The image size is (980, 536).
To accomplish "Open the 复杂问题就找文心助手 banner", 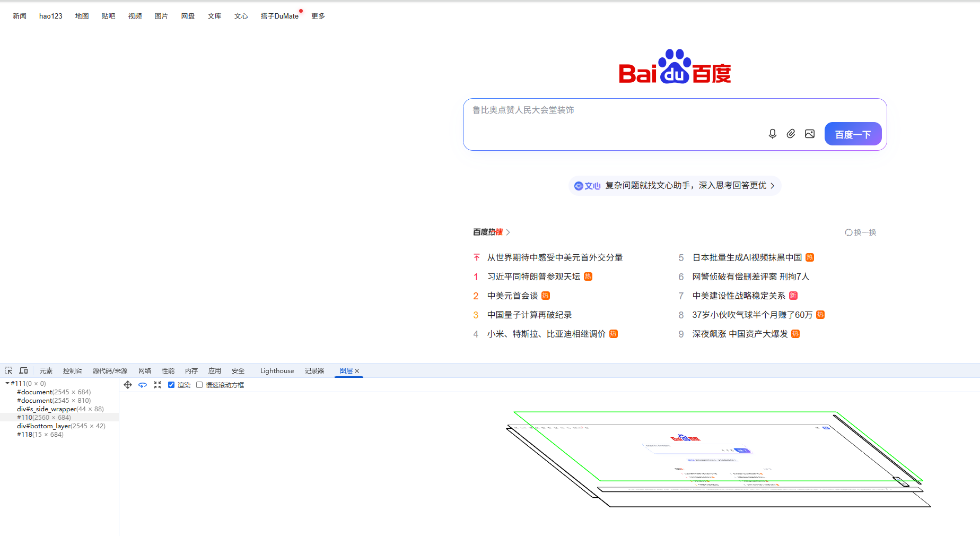I will point(675,186).
